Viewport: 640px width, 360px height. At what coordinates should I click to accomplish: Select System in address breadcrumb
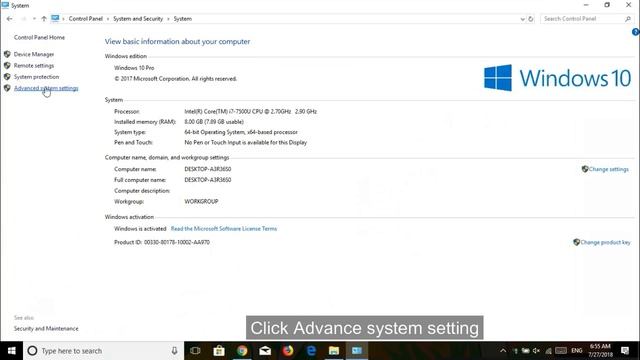pos(182,19)
